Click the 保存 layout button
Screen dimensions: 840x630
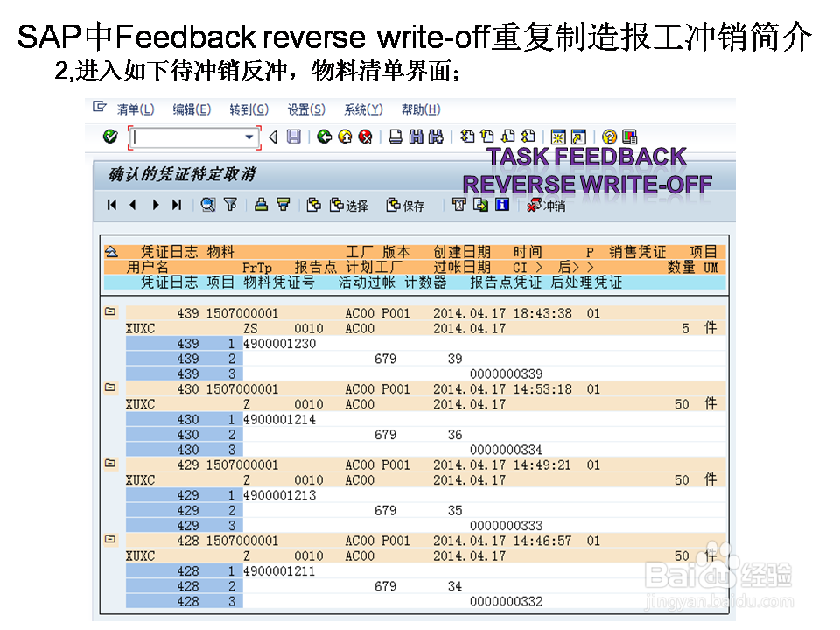[x=405, y=205]
